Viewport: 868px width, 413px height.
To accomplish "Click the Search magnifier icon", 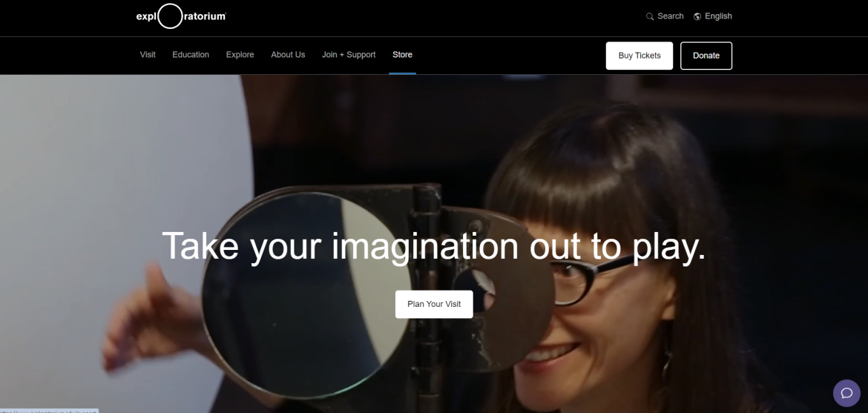I will 650,16.
